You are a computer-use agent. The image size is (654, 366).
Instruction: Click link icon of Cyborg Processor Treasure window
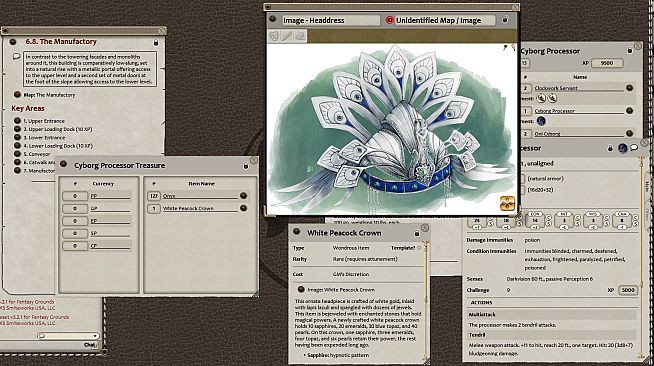pyautogui.click(x=63, y=165)
